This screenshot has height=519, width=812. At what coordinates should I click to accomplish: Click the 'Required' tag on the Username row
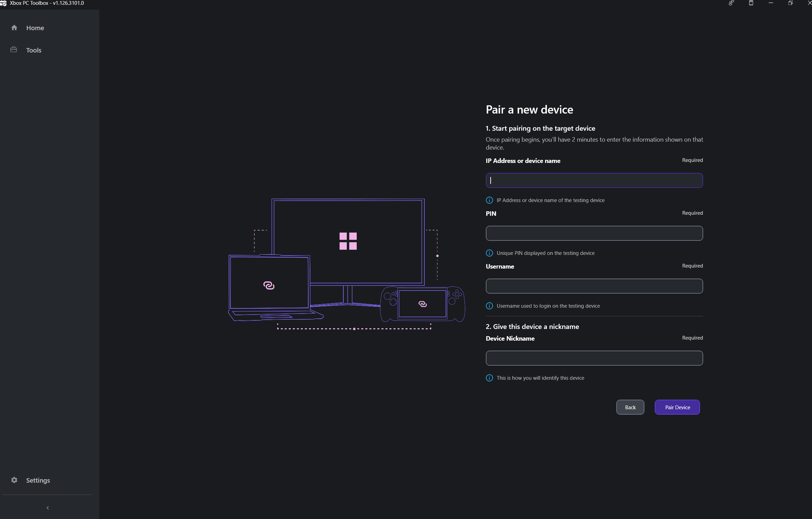(x=693, y=266)
